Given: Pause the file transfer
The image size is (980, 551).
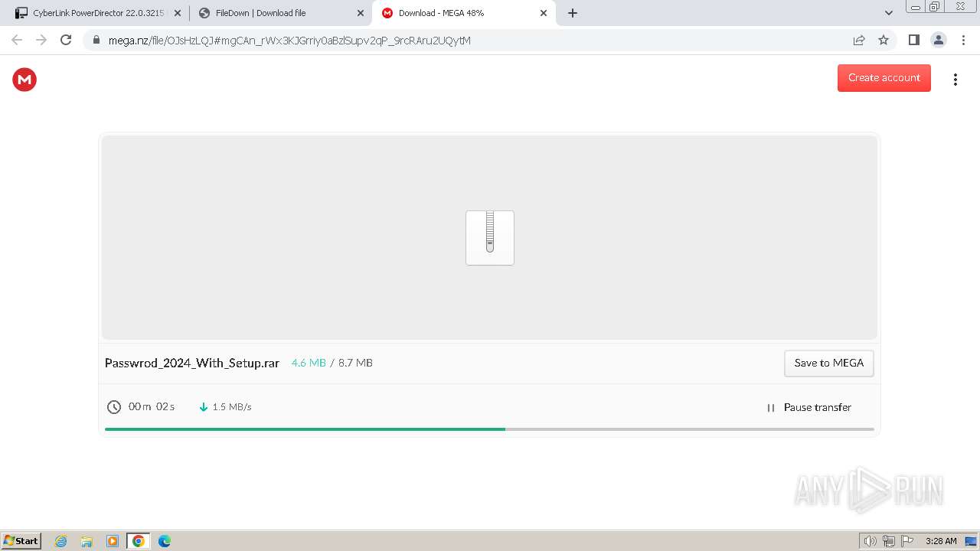Looking at the screenshot, I should [809, 408].
